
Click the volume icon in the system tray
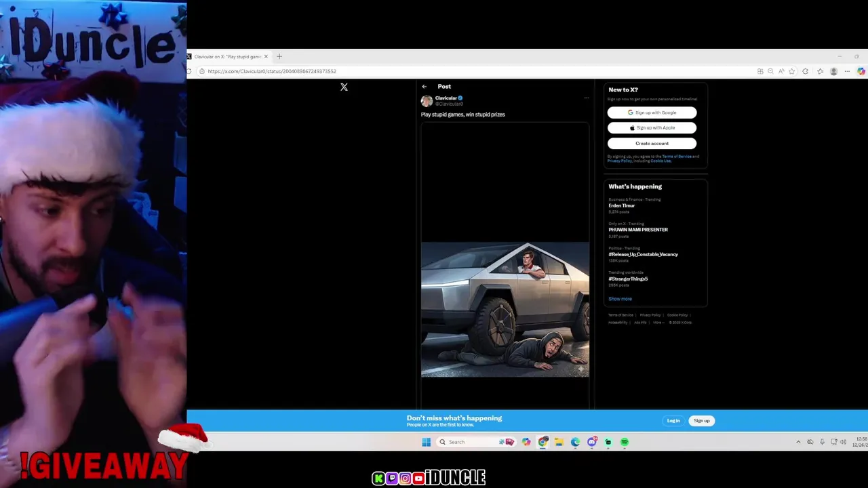(x=843, y=442)
